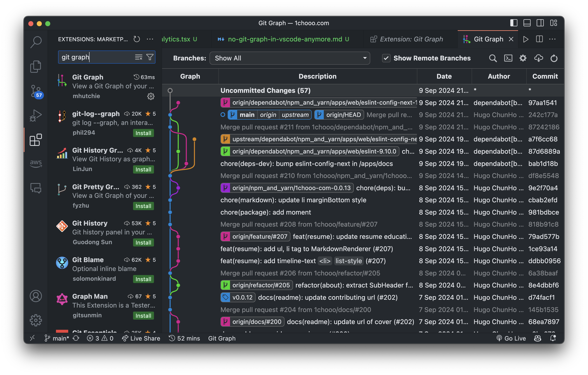The width and height of the screenshot is (588, 375).
Task: Open notifications bell in status bar
Action: pos(553,338)
